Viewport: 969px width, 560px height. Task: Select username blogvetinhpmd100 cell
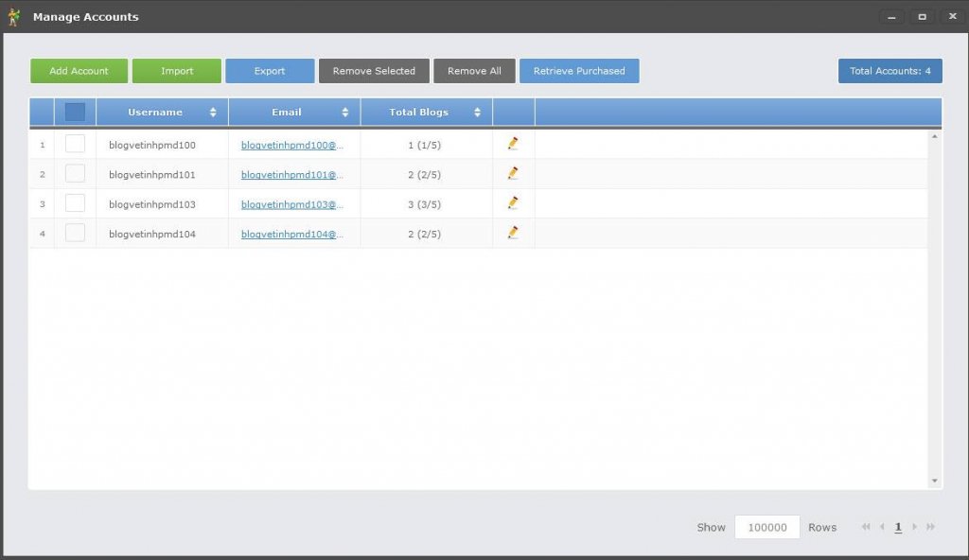click(163, 145)
